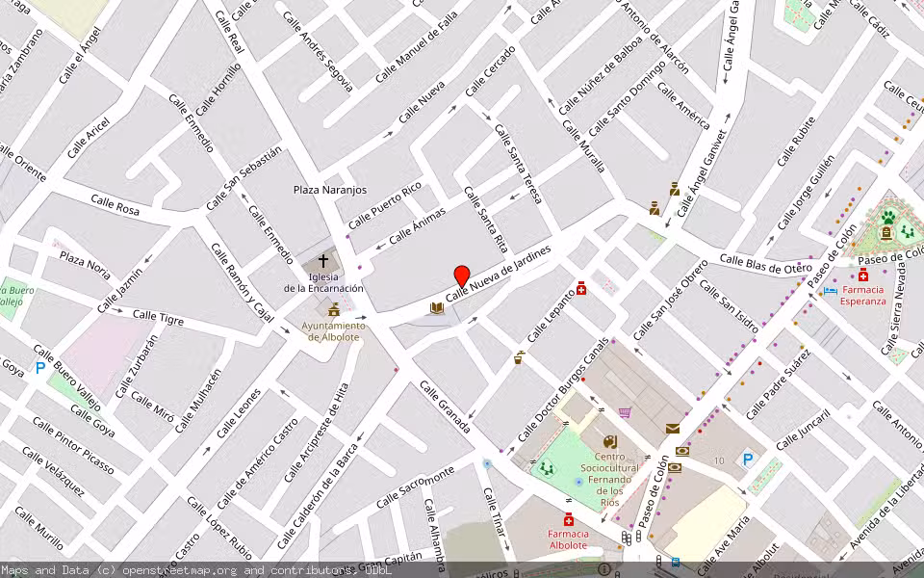Select the Iglesia de la Encarnación church cross icon
924x578 pixels.
(321, 260)
